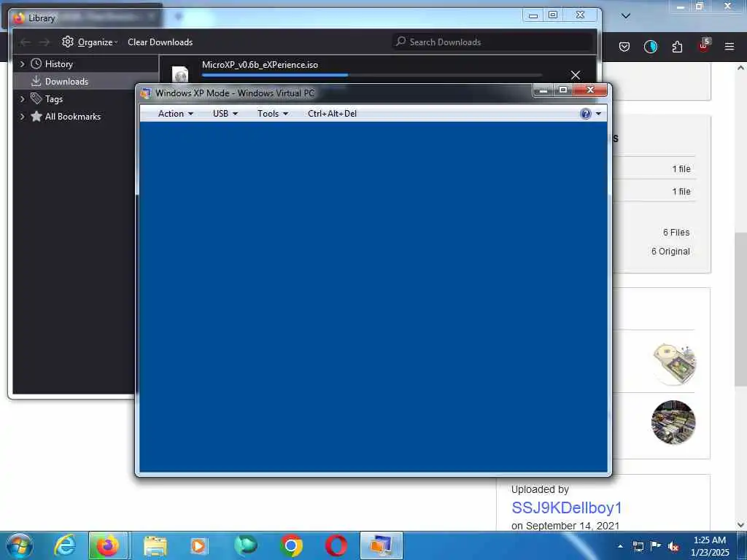Open the Action menu in Virtual PC
Screen dimensions: 747x560
[x=175, y=114]
